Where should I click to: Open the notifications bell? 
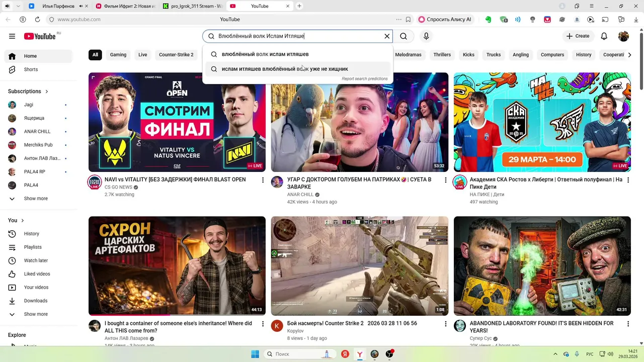click(604, 36)
